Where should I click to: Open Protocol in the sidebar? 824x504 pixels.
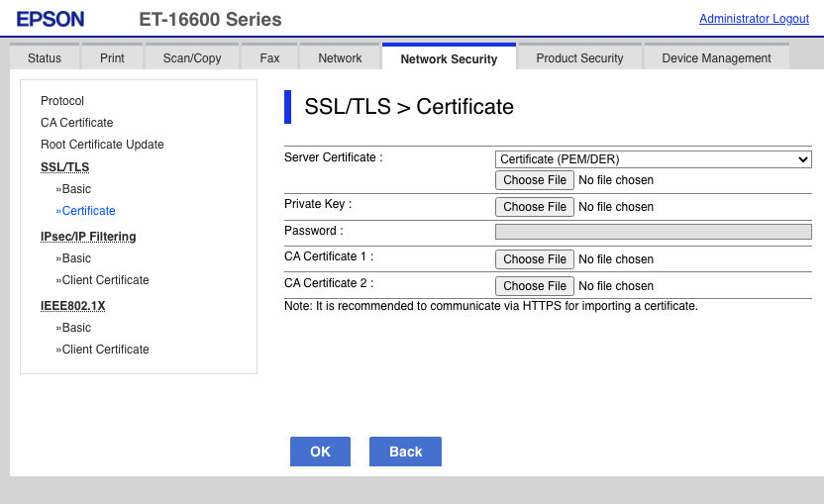(x=62, y=101)
